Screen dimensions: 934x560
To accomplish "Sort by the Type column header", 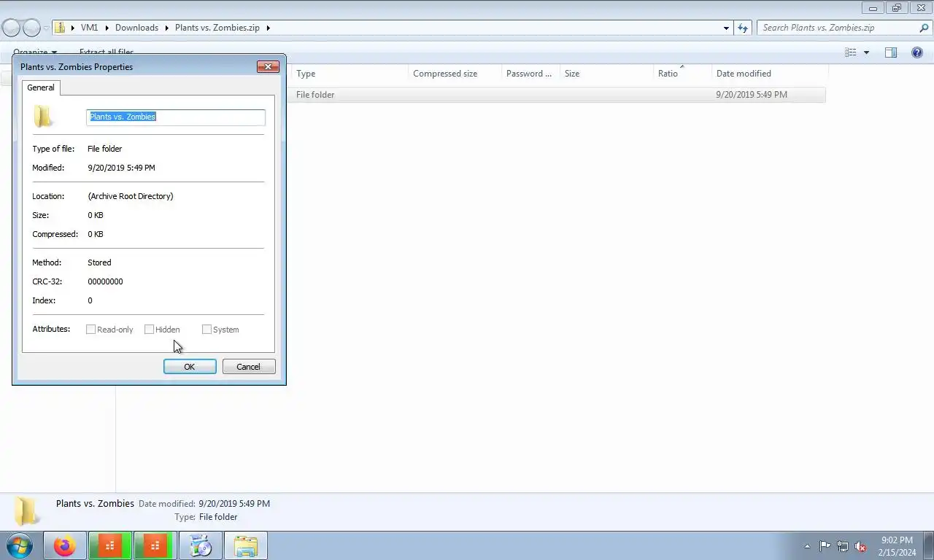I will click(350, 74).
